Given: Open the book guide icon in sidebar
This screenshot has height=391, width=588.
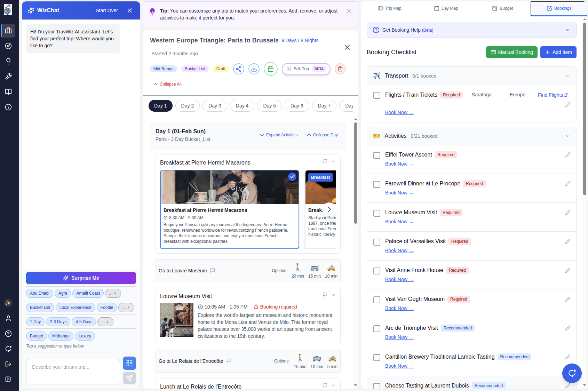Looking at the screenshot, I should [x=8, y=92].
